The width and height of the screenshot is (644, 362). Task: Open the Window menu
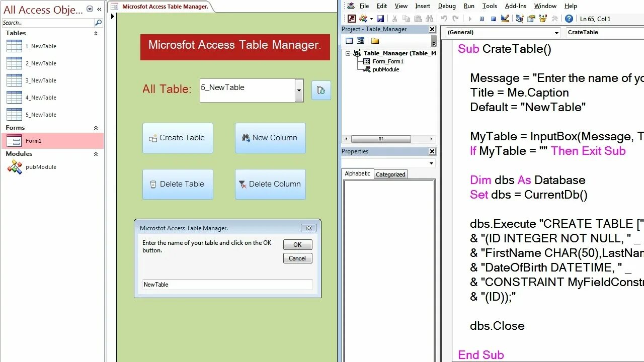pyautogui.click(x=545, y=6)
